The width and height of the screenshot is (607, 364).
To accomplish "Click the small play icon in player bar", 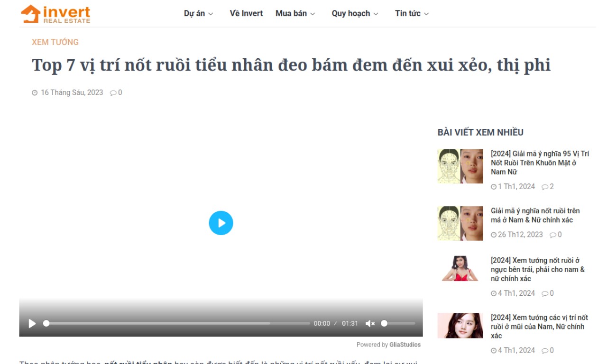I will 32,323.
